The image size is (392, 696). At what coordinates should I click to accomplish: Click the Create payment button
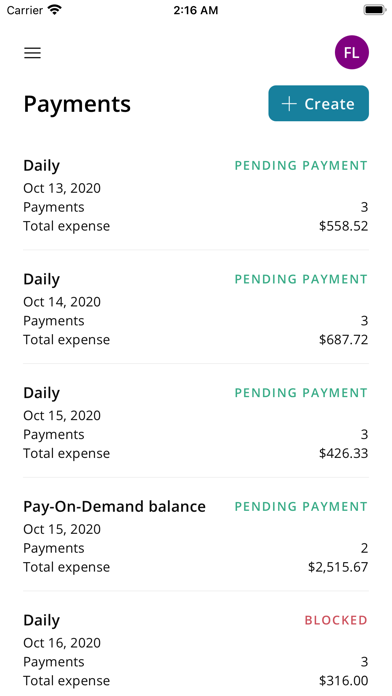click(x=318, y=103)
